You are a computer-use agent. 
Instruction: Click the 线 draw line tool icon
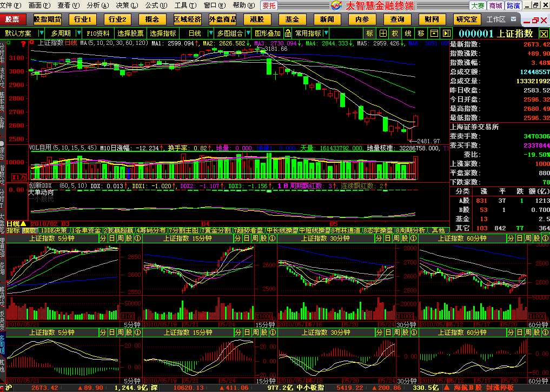click(408, 34)
